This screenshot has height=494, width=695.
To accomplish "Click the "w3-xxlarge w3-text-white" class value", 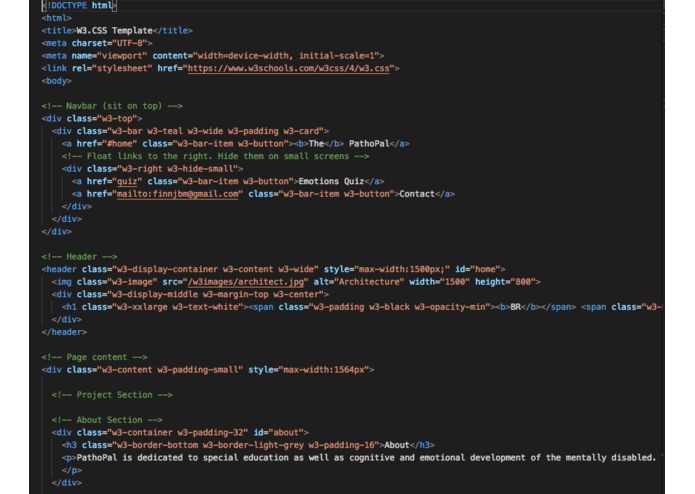I will click(177, 307).
